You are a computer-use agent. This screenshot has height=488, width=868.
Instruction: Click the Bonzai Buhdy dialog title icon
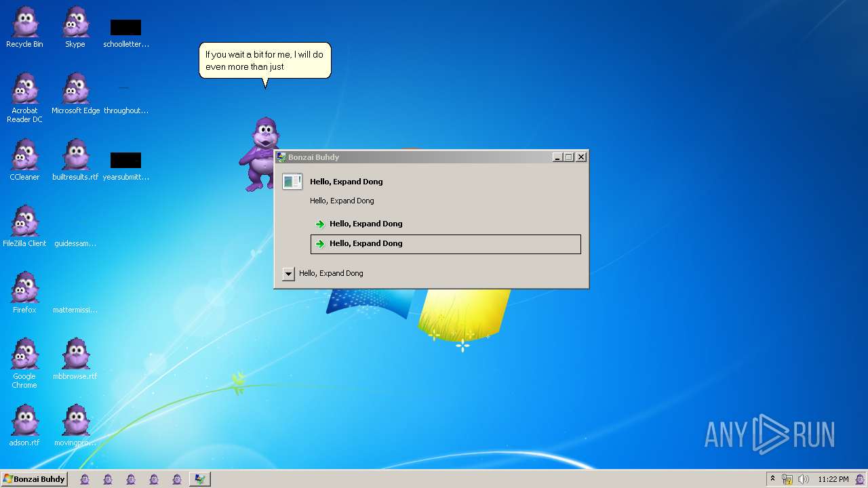click(x=281, y=157)
